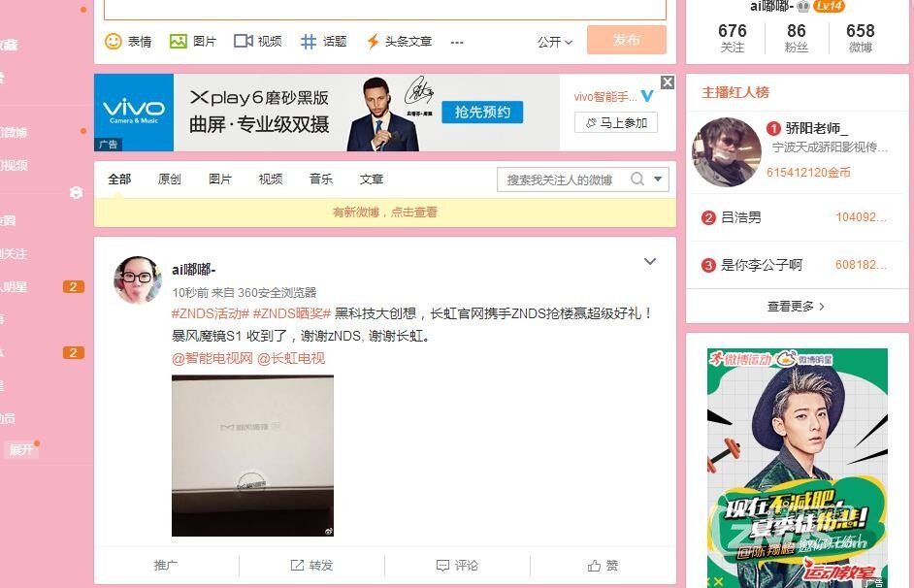Image resolution: width=914 pixels, height=588 pixels.
Task: Click the 推广 promote button on post
Action: (166, 566)
